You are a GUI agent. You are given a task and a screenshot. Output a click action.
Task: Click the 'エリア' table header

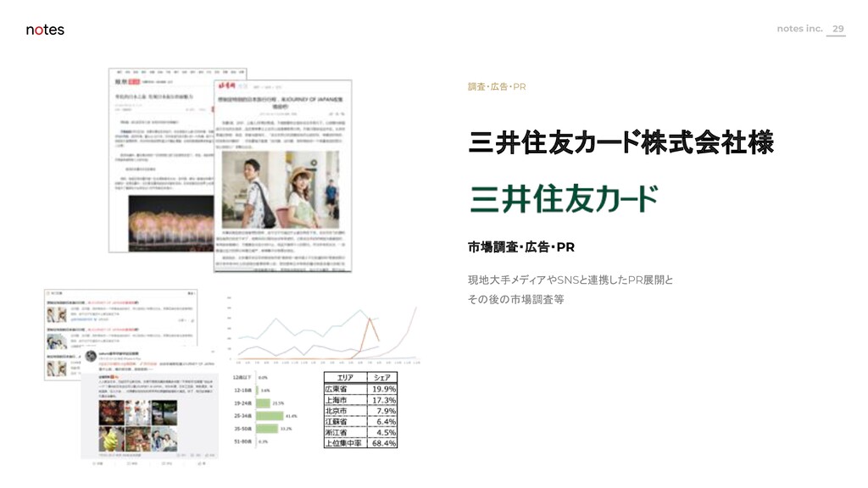click(346, 377)
